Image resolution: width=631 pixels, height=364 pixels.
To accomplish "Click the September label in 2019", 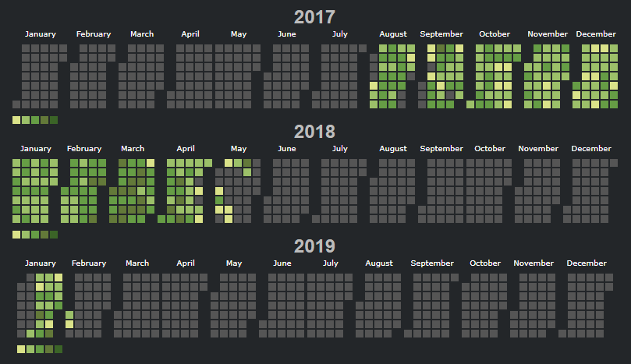I will 432,263.
